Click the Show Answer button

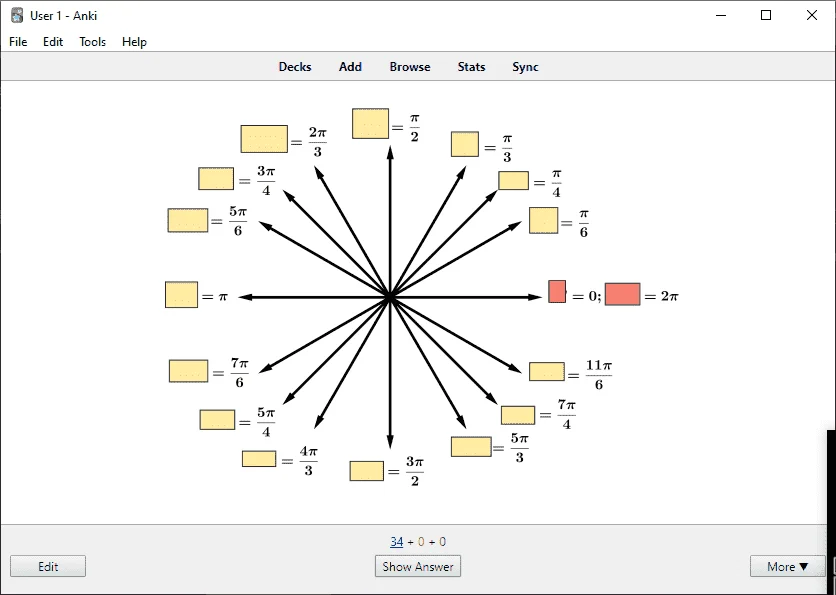[418, 566]
